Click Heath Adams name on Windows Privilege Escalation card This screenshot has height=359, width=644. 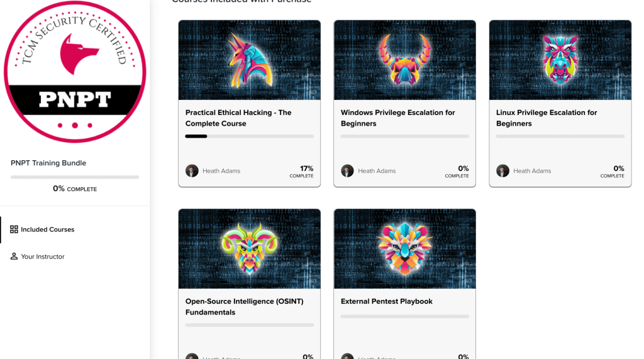(377, 171)
